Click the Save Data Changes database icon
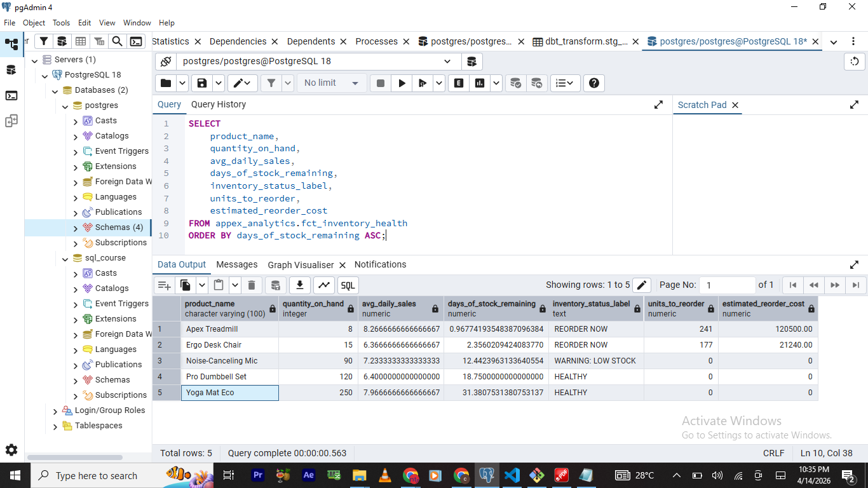The image size is (868, 488). [x=275, y=285]
